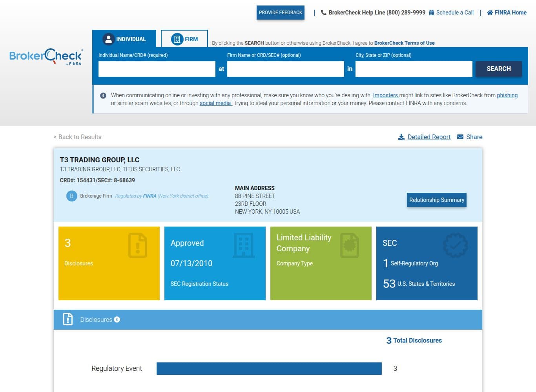The width and height of the screenshot is (536, 392).
Task: Switch to the Firm search tab
Action: point(184,39)
